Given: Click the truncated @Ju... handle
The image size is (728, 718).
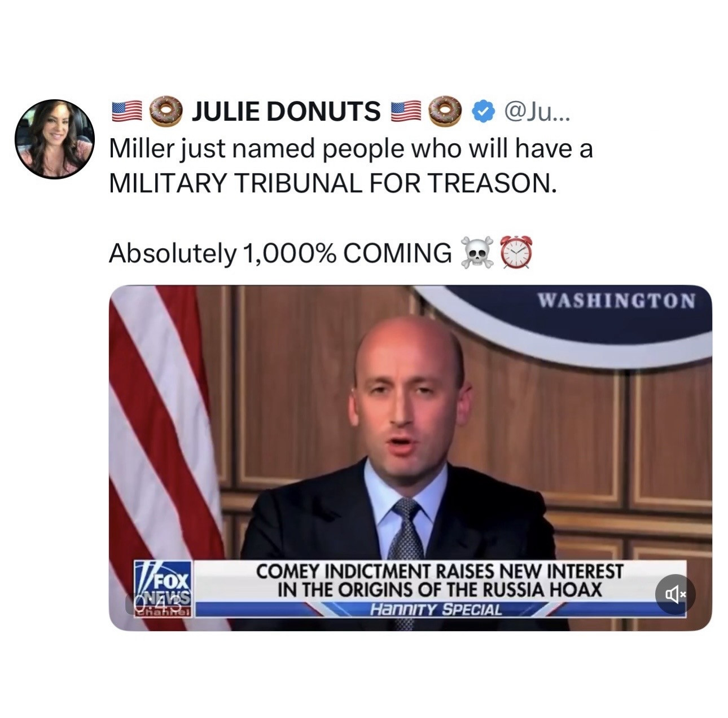Looking at the screenshot, I should click(x=536, y=111).
